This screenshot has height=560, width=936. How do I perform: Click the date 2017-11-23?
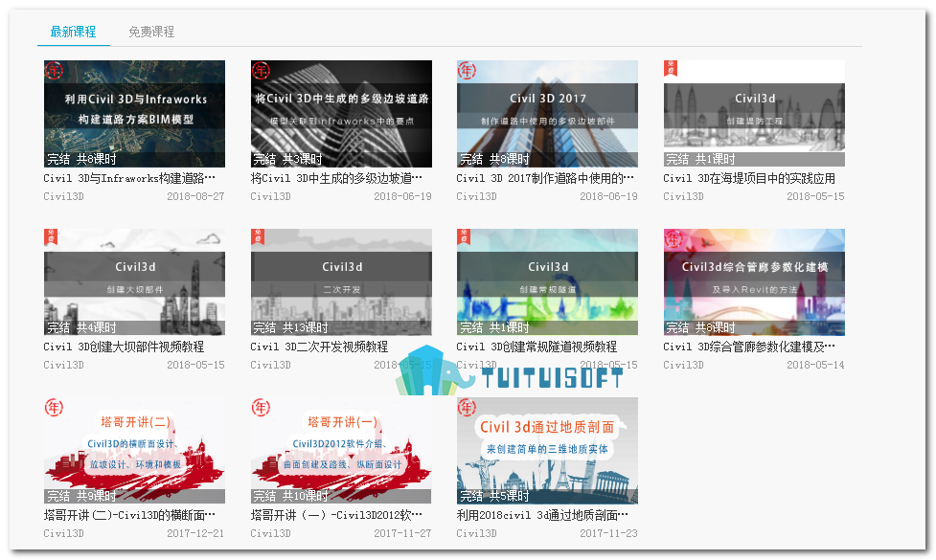click(x=609, y=533)
